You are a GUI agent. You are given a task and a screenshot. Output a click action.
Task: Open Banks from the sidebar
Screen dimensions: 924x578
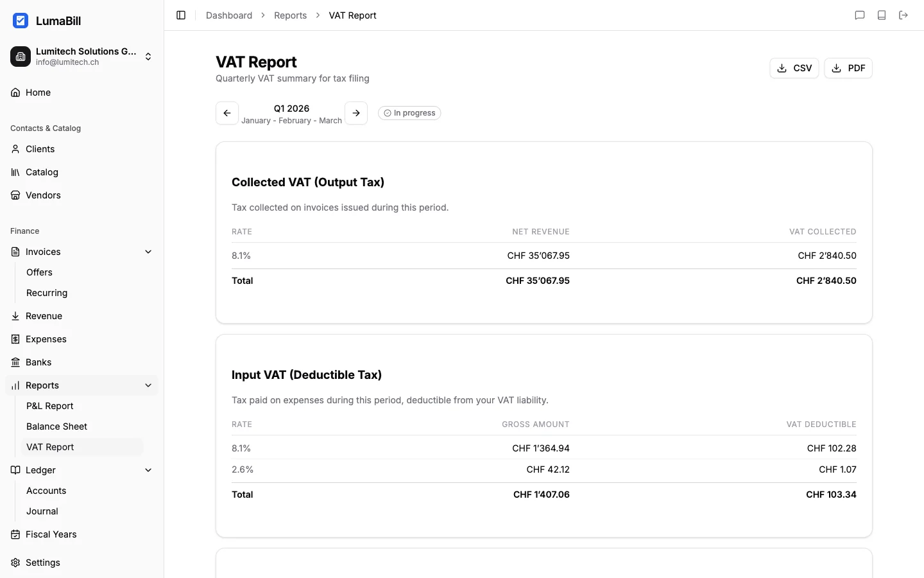pyautogui.click(x=38, y=362)
